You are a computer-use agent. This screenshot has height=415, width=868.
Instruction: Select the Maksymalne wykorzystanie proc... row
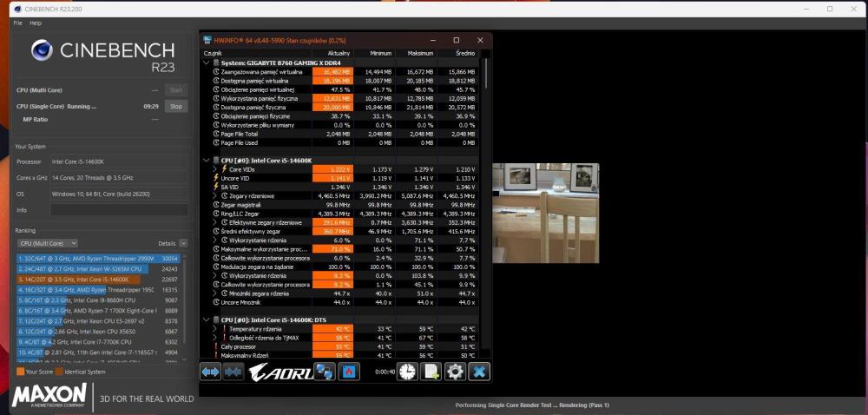click(x=340, y=249)
